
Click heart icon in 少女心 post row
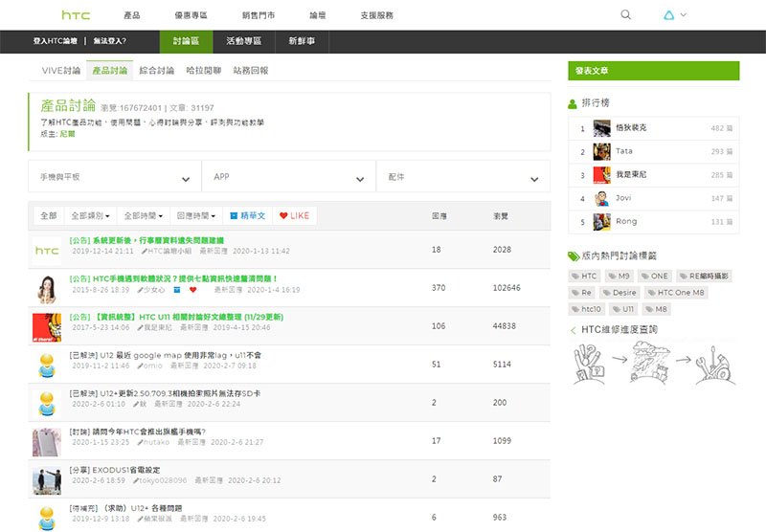click(193, 290)
